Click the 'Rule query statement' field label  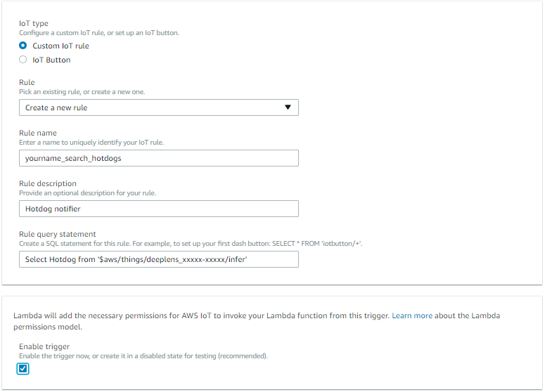[x=58, y=234]
